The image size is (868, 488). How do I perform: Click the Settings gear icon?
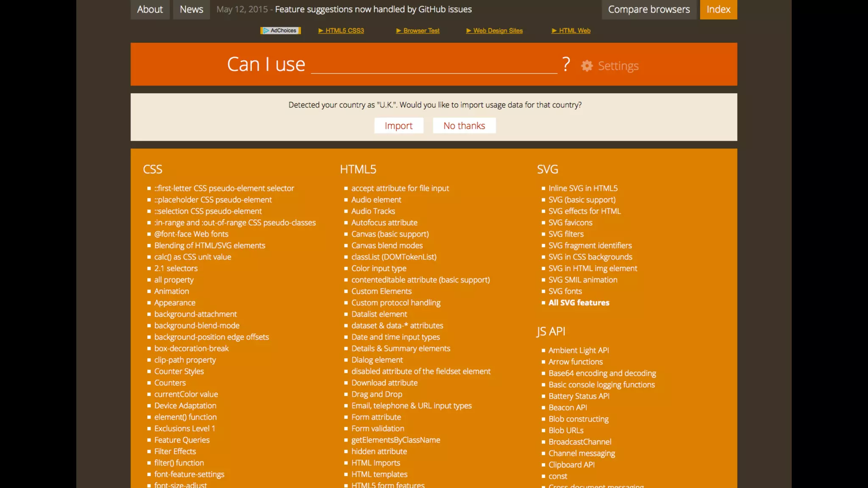(587, 66)
